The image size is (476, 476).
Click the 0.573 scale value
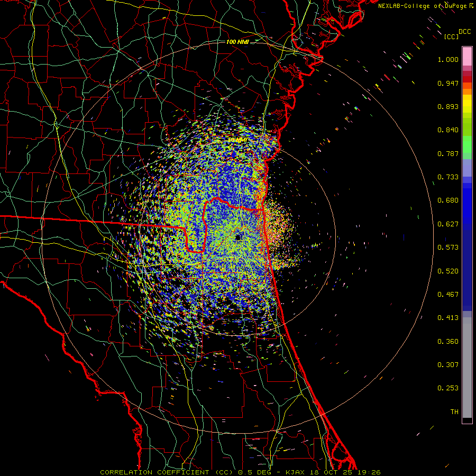click(448, 248)
